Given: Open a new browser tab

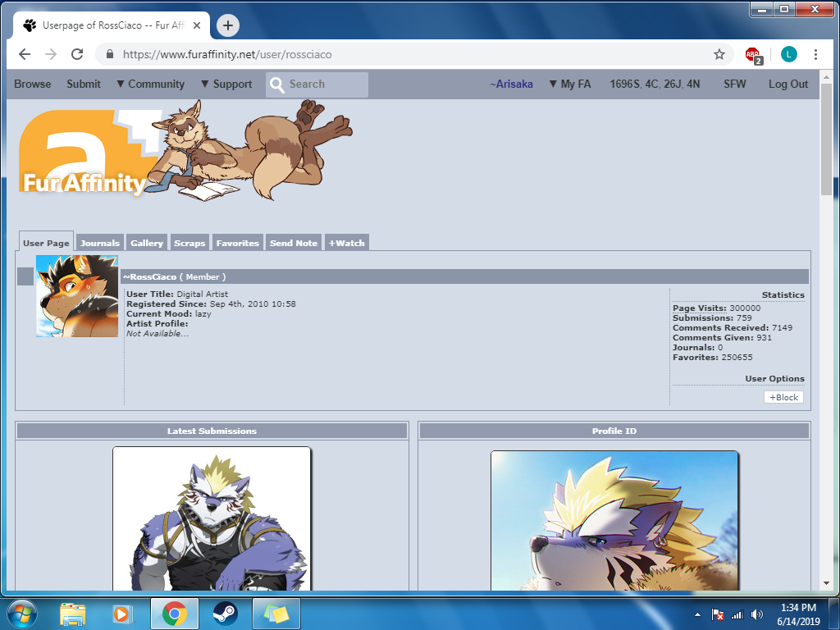Looking at the screenshot, I should (227, 25).
